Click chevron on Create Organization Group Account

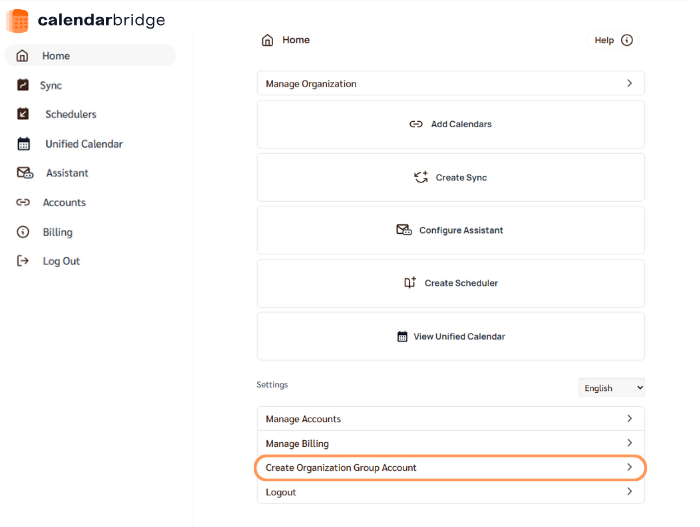(x=629, y=467)
